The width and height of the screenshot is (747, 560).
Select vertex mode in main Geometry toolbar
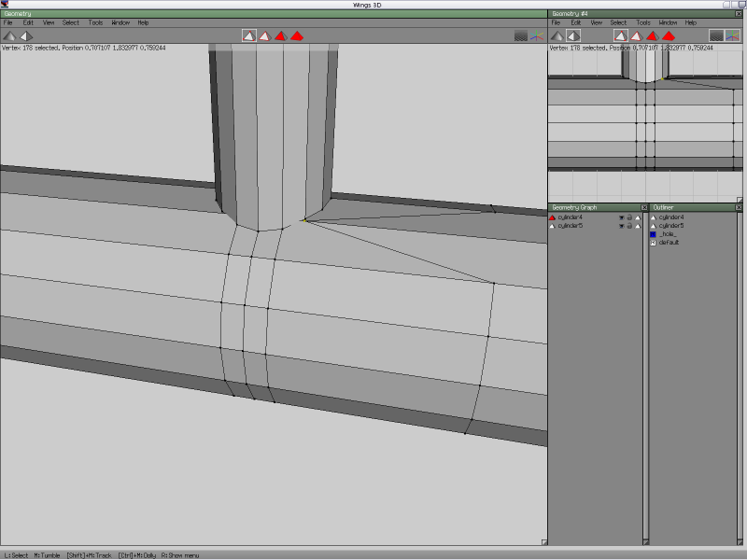click(249, 35)
